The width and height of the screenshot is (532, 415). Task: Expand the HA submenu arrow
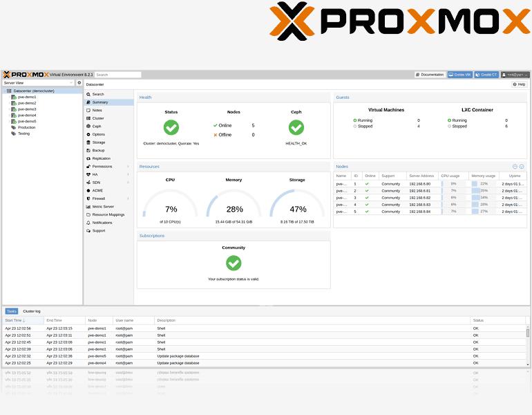[x=128, y=174]
